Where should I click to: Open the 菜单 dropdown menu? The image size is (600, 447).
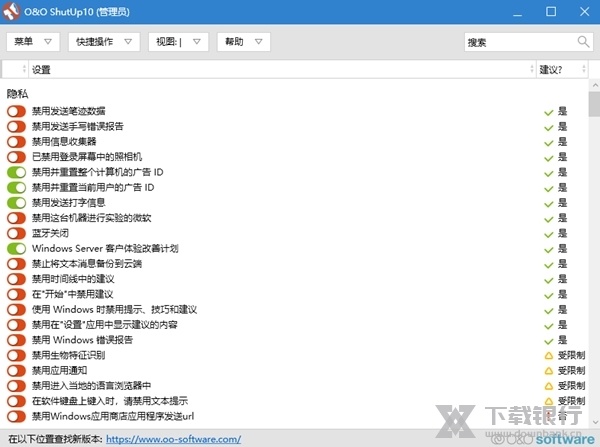[x=33, y=42]
